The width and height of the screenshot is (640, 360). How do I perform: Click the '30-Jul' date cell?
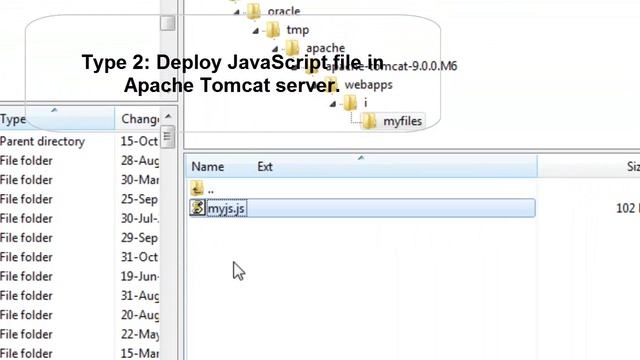[x=140, y=218]
